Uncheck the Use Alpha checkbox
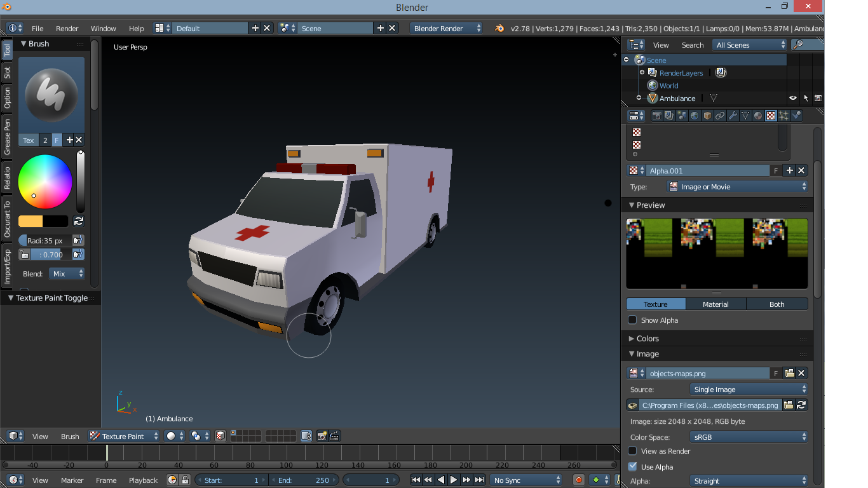Image resolution: width=868 pixels, height=488 pixels. (632, 467)
